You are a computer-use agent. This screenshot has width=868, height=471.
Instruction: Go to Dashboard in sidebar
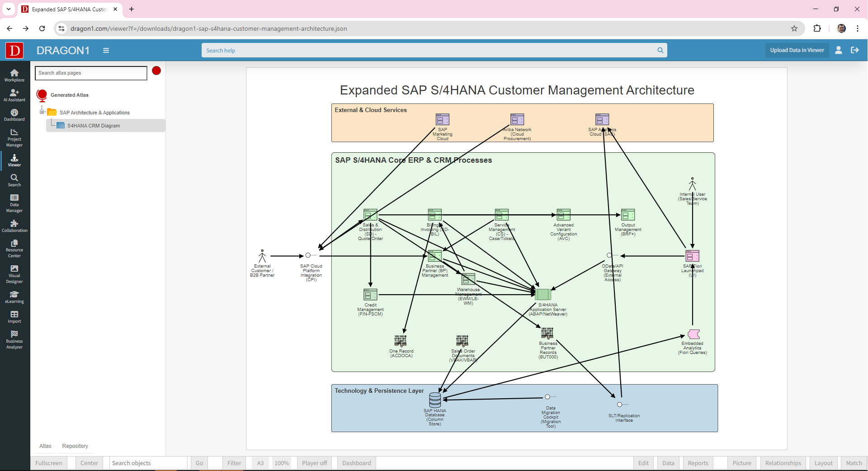click(14, 115)
